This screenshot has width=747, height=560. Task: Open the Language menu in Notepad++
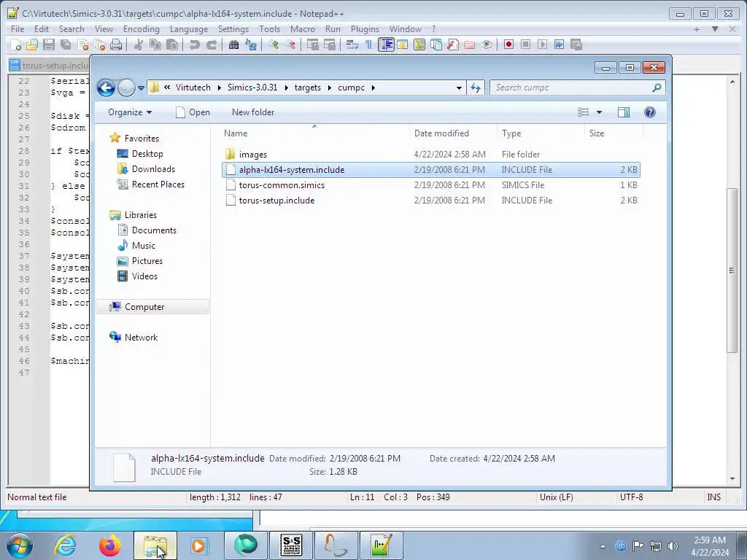coord(189,29)
